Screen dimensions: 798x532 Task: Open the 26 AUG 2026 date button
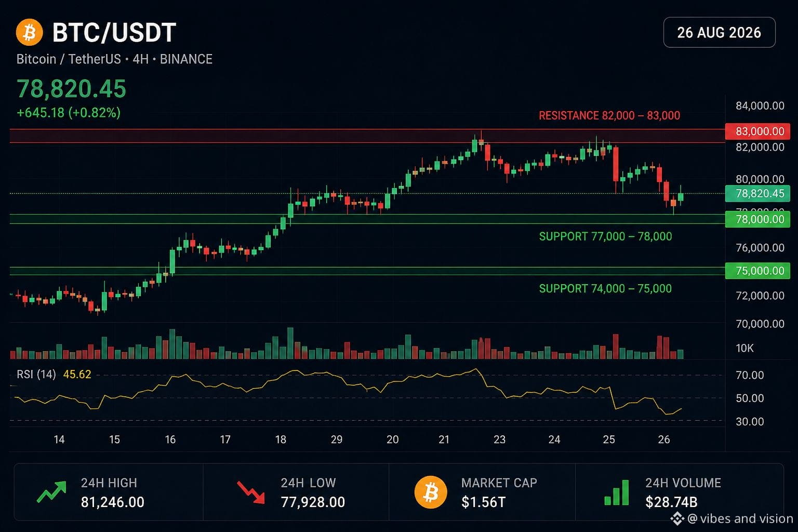pyautogui.click(x=719, y=32)
